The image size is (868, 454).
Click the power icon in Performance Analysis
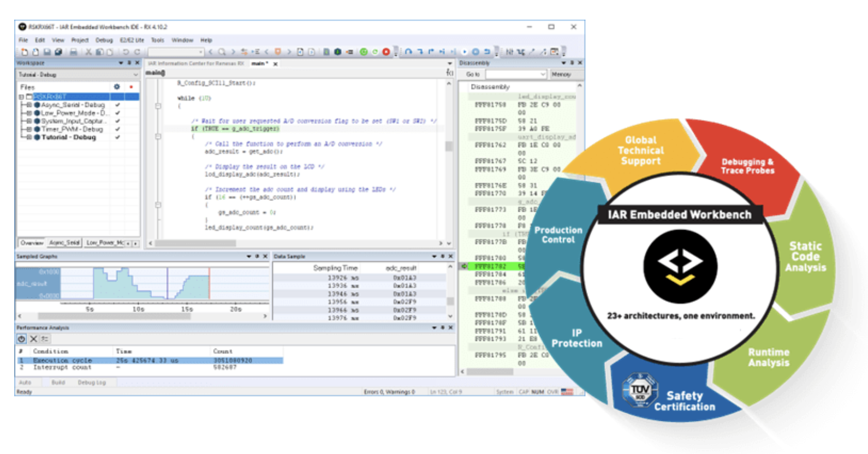coord(21,339)
